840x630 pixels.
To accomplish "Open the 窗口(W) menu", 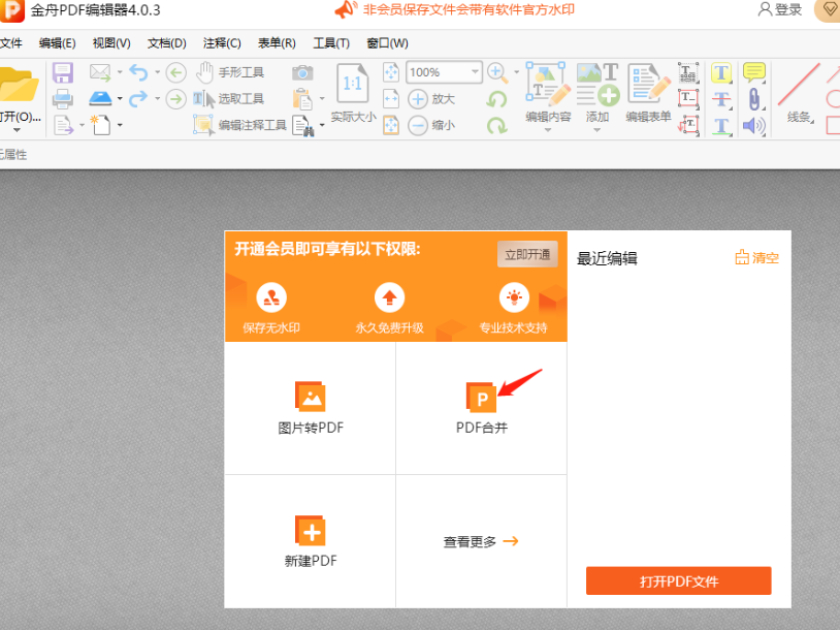I will coord(387,43).
